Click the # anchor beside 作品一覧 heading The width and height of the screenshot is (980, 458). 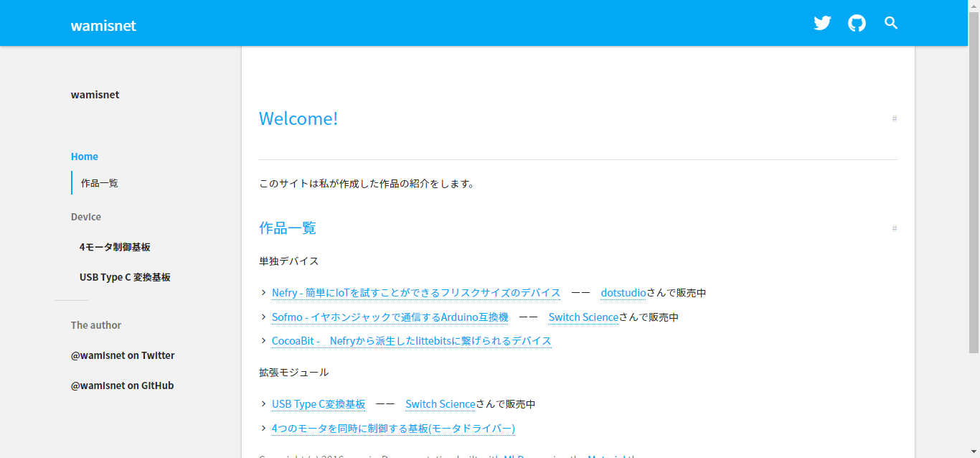pyautogui.click(x=895, y=228)
